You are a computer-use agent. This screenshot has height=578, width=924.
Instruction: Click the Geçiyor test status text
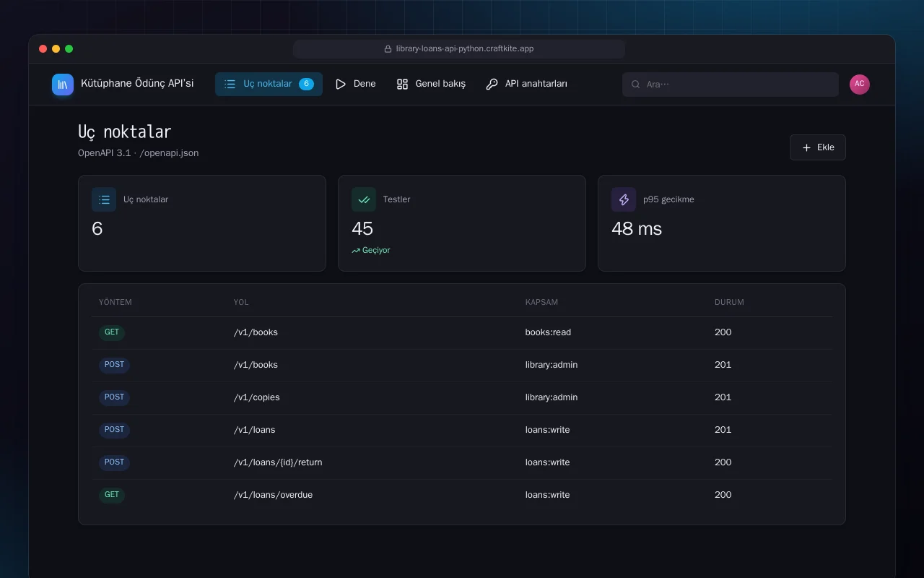click(x=376, y=251)
